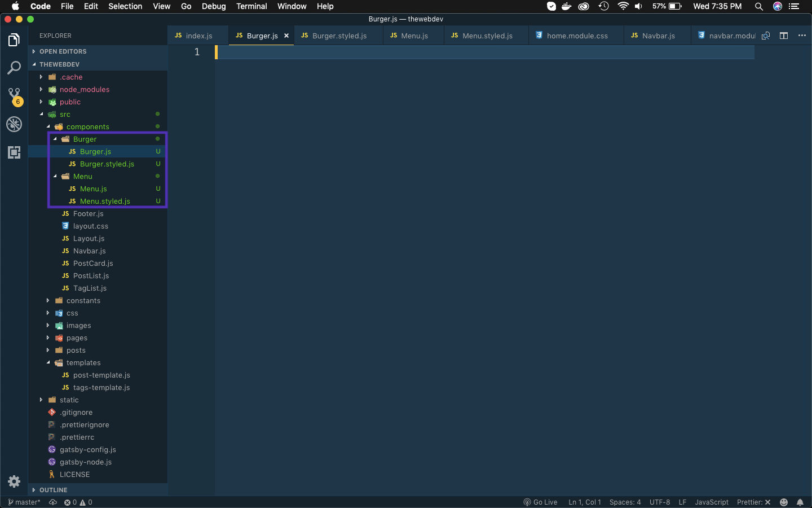The image size is (812, 508).
Task: Expand the .cache folder
Action: click(x=98, y=77)
